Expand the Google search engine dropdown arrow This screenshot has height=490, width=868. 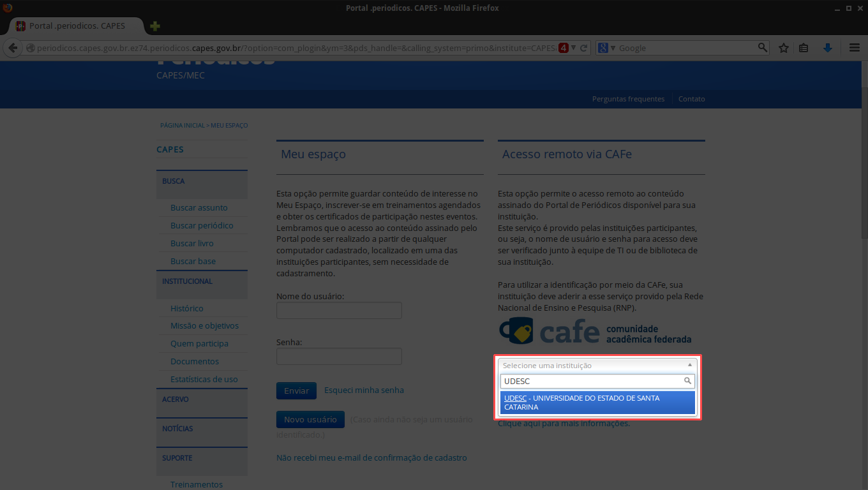613,48
